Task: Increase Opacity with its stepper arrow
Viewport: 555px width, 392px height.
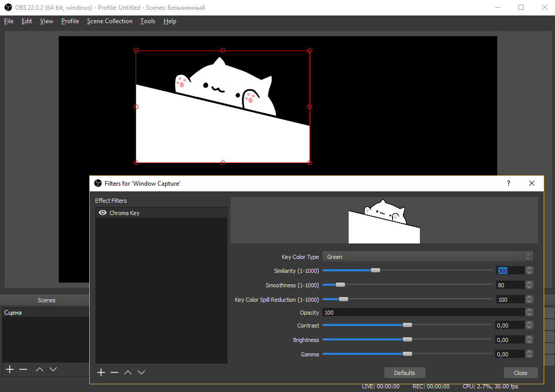Action: (x=528, y=310)
